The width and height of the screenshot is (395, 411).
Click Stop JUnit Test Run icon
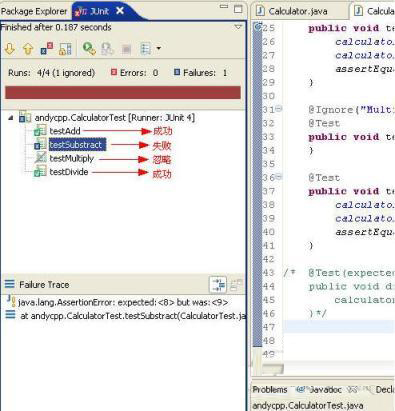point(126,49)
